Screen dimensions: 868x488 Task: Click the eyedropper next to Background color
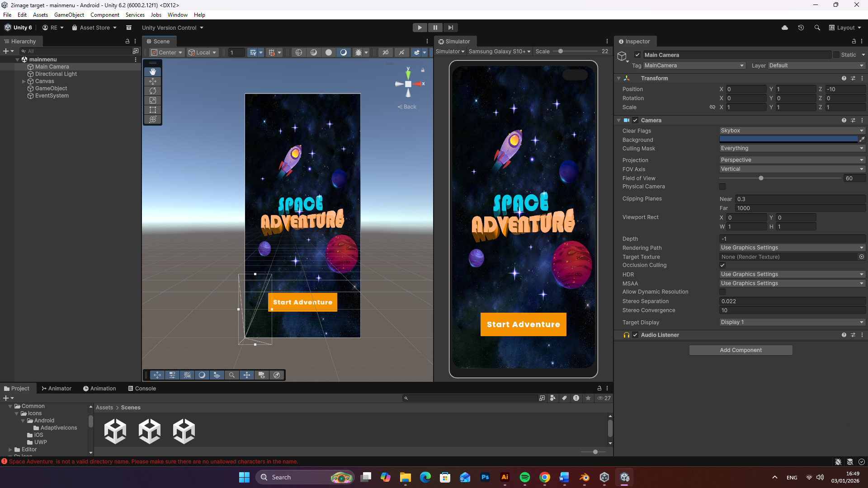coord(862,140)
